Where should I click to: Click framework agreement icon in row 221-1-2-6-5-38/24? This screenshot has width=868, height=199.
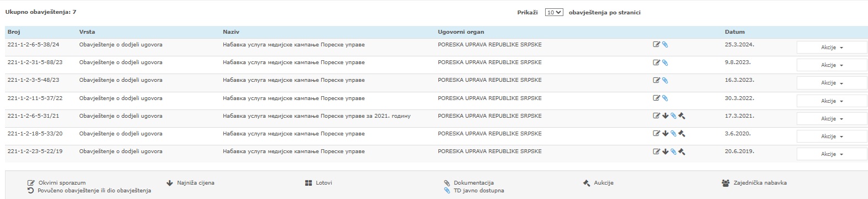pos(656,45)
